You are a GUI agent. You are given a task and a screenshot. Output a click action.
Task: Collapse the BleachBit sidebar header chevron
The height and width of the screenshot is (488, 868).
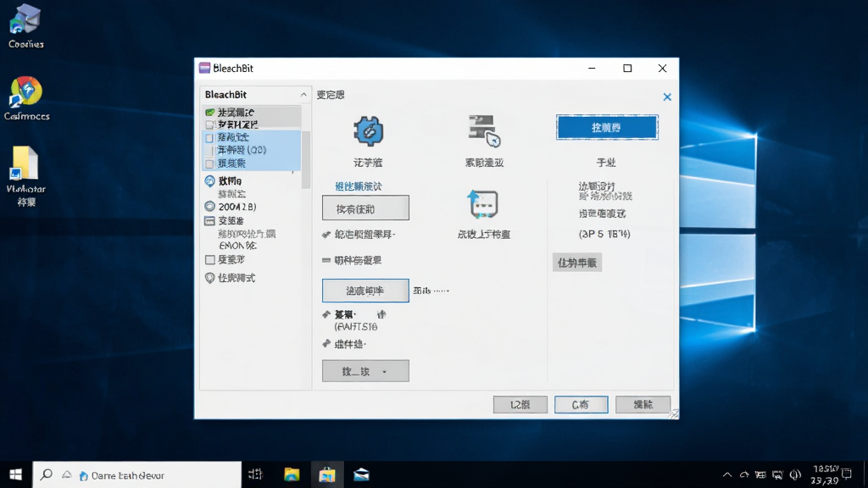tap(303, 95)
